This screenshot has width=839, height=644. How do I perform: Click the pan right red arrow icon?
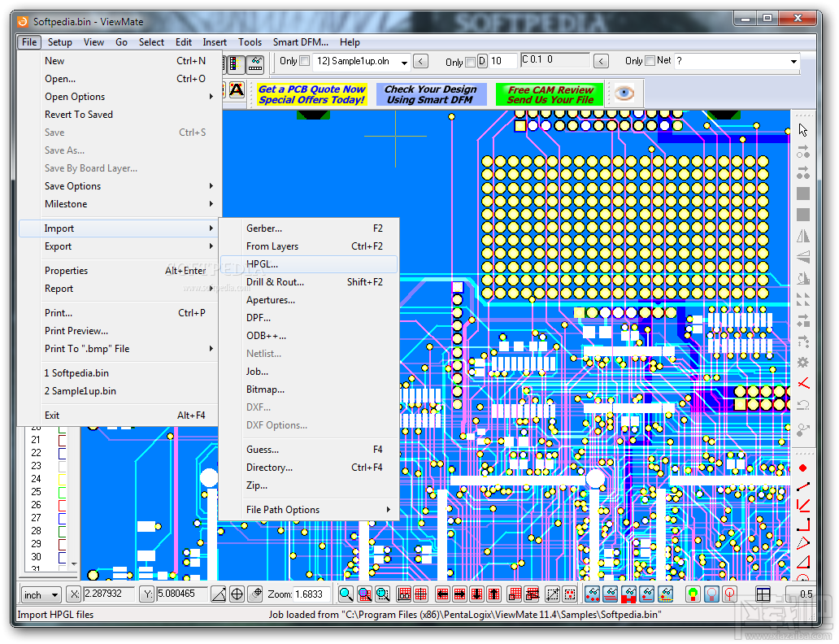pyautogui.click(x=459, y=594)
